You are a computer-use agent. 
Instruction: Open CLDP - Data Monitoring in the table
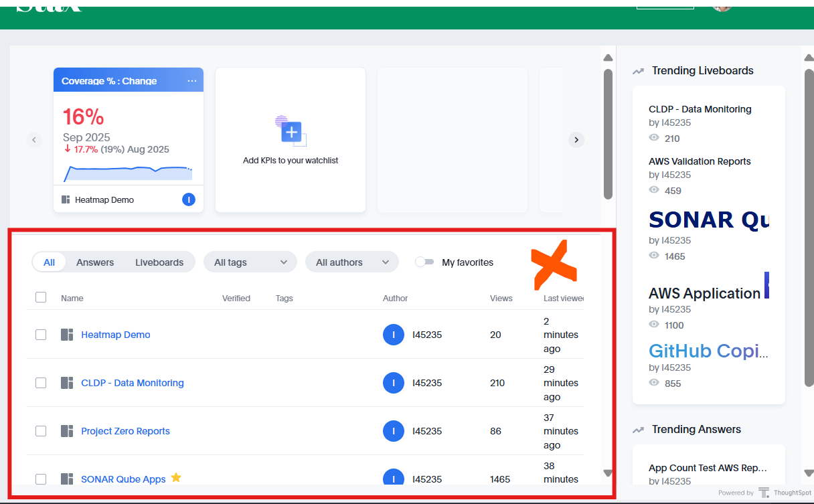133,383
